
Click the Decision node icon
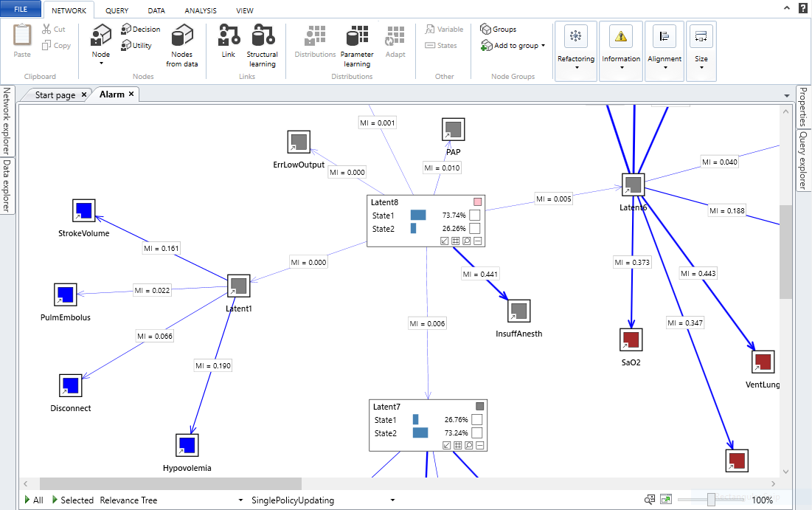(x=125, y=29)
